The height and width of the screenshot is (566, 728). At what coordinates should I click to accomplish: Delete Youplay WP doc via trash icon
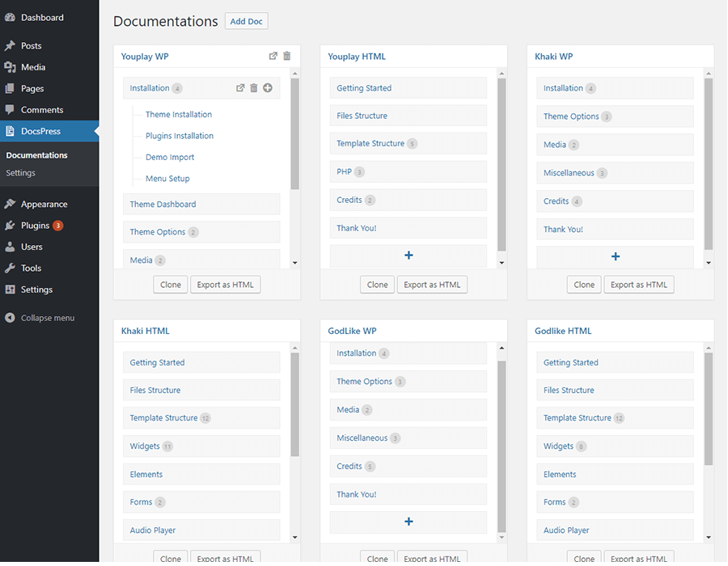tap(287, 56)
